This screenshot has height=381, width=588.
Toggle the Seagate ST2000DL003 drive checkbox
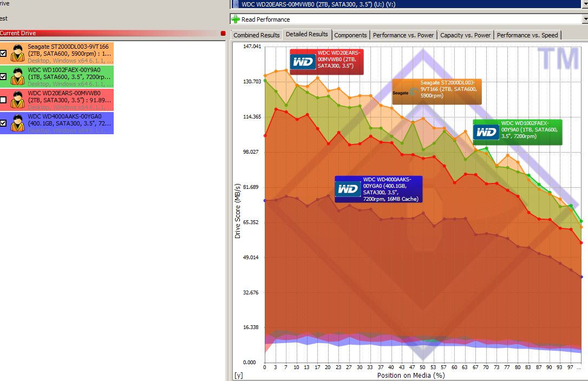click(3, 53)
